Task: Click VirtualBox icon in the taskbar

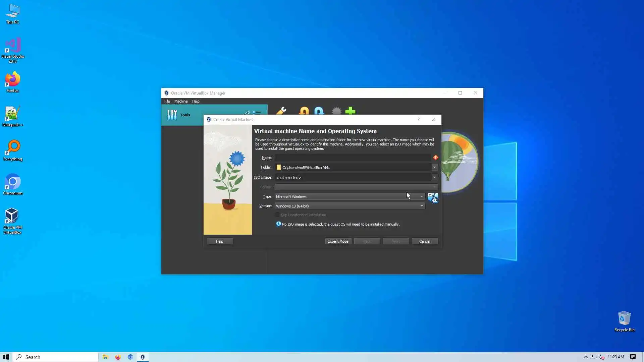Action: 143,357
